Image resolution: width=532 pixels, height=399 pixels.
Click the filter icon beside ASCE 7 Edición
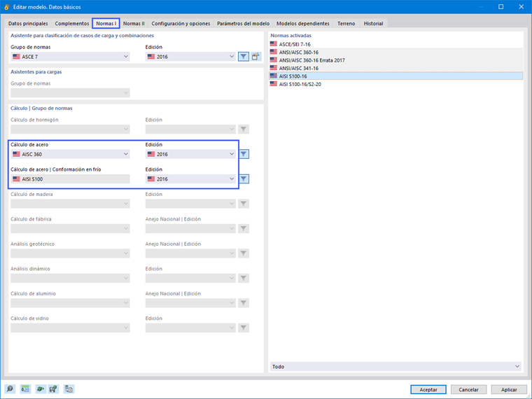244,57
